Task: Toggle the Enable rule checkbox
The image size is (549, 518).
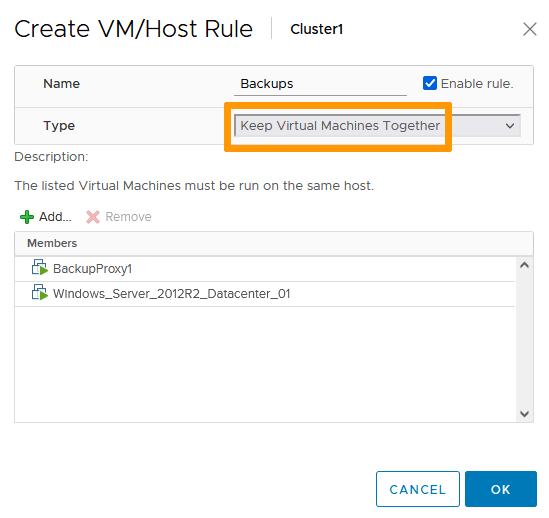Action: [430, 83]
